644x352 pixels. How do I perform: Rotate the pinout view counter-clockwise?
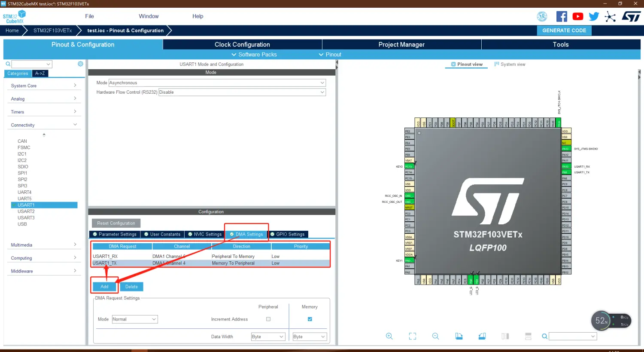[x=482, y=336]
